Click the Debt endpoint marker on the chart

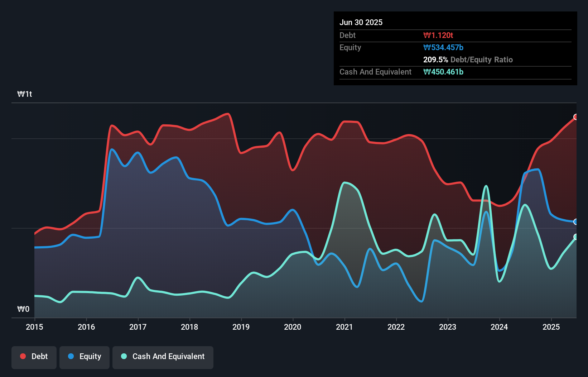coord(575,117)
